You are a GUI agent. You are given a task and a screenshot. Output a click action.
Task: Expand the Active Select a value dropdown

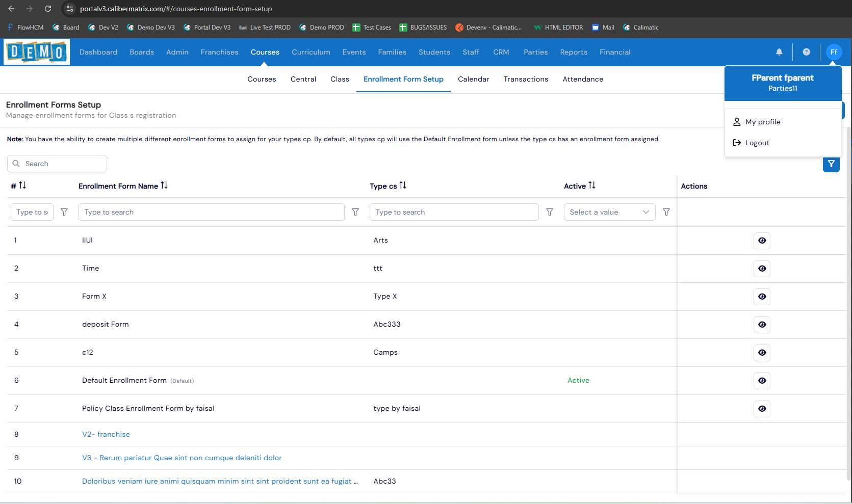(x=609, y=212)
